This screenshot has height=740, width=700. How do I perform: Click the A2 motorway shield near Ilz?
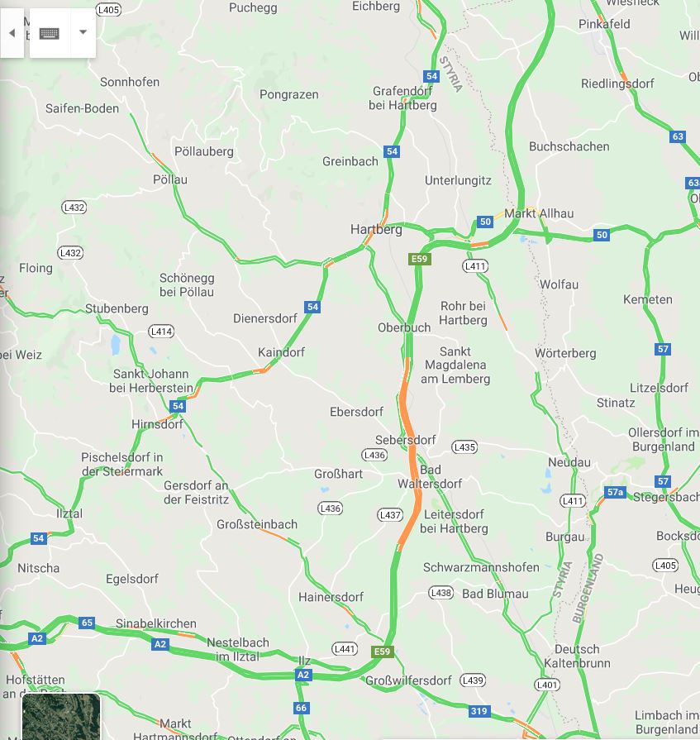tap(302, 675)
